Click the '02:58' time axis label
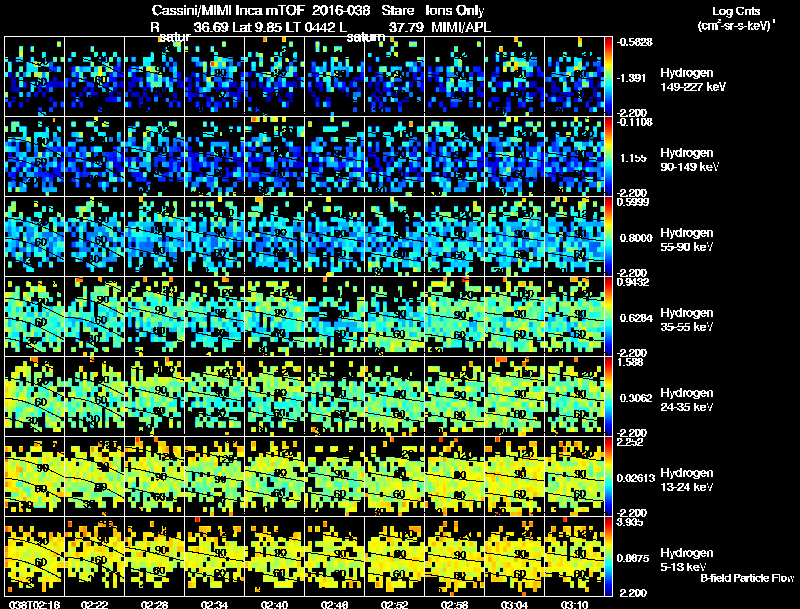The height and width of the screenshot is (609, 800). pyautogui.click(x=455, y=604)
